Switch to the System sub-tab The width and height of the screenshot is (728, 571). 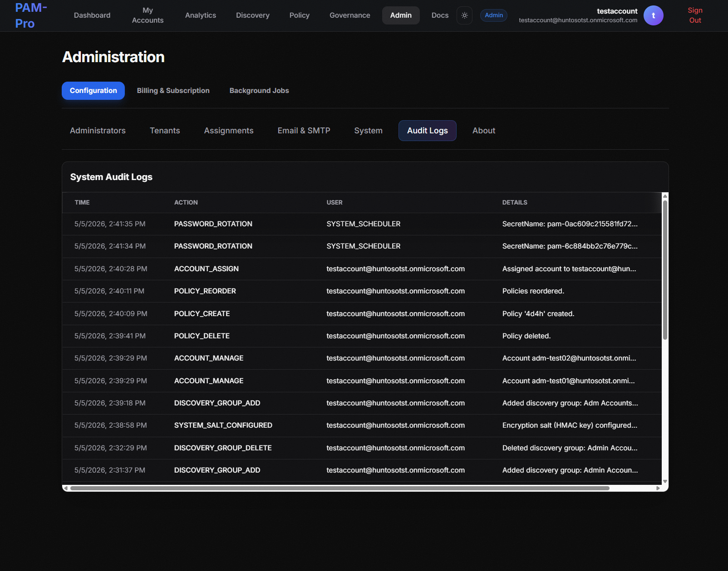(368, 131)
